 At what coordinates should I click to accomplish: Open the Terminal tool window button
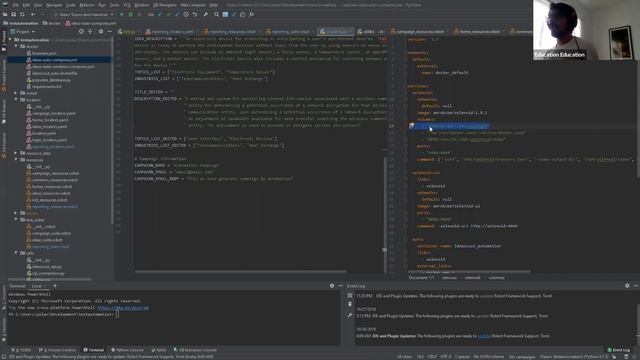click(x=93, y=350)
